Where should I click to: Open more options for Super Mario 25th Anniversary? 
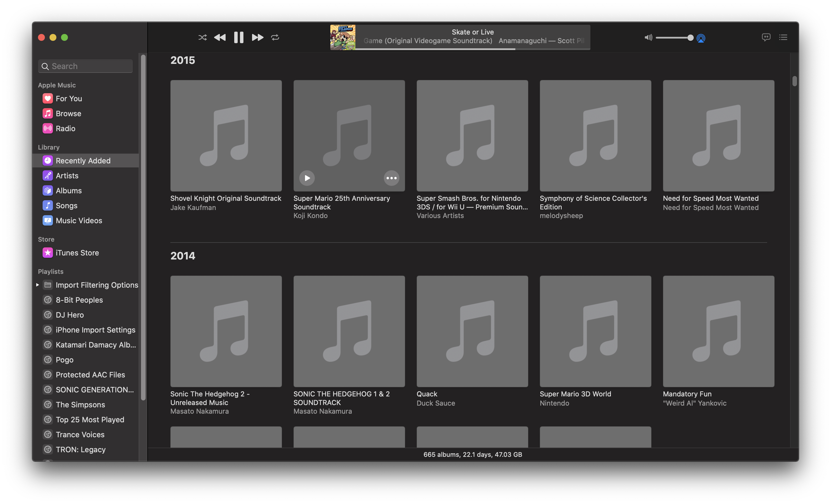391,178
